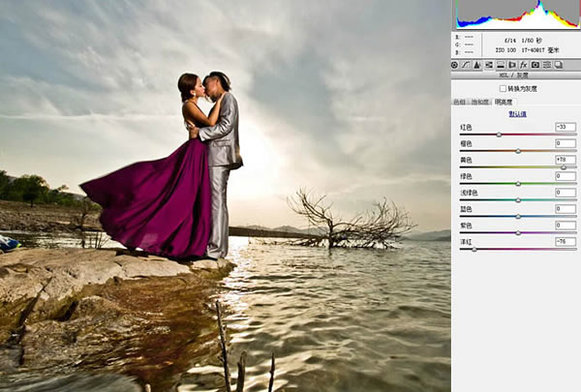This screenshot has width=581, height=392.
Task: Open the Split Toning panel icon
Action: click(501, 65)
